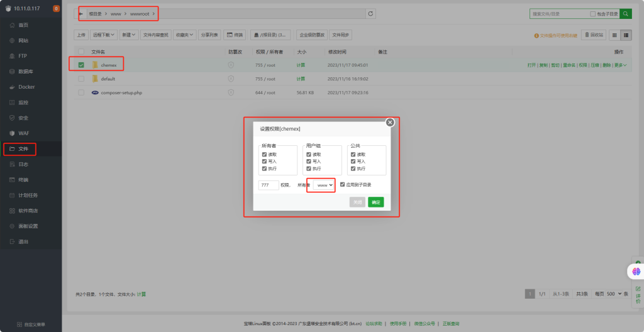Click the green search magnifier button
Image resolution: width=644 pixels, height=332 pixels.
point(626,14)
